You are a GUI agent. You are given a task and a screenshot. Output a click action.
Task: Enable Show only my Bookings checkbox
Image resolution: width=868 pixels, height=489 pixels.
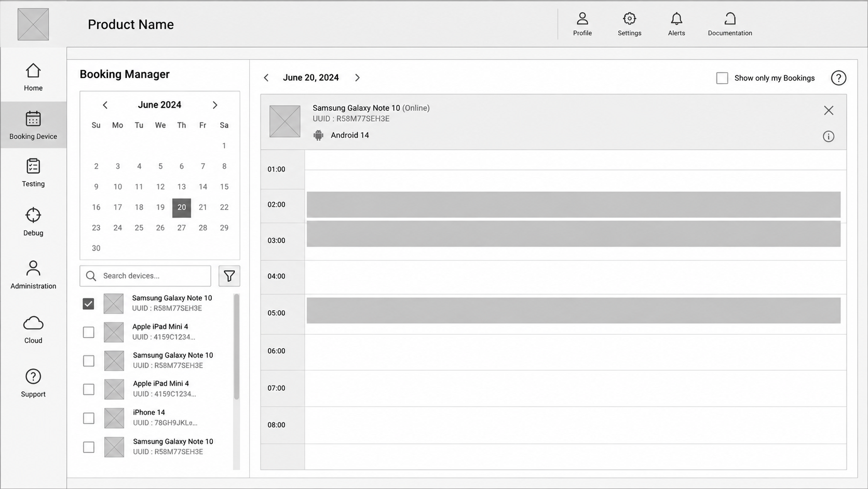point(722,78)
